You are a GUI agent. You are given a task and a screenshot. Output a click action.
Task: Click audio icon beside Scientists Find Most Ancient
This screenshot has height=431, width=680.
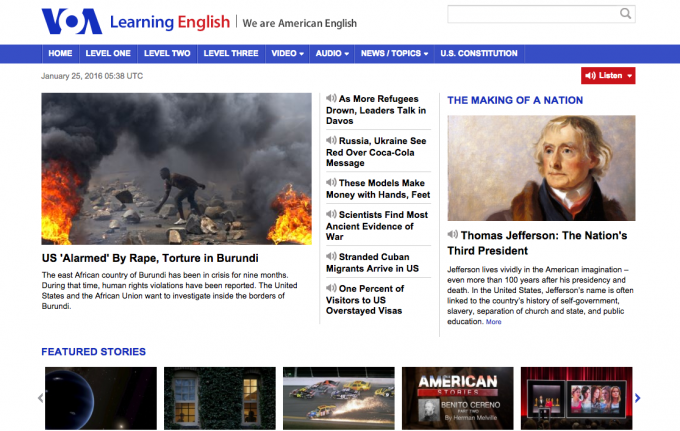pyautogui.click(x=331, y=214)
